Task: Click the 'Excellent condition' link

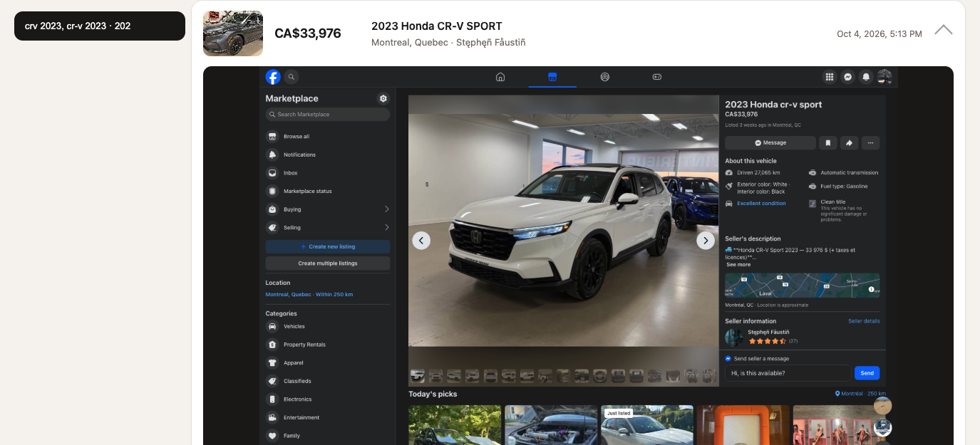Action: coord(761,204)
